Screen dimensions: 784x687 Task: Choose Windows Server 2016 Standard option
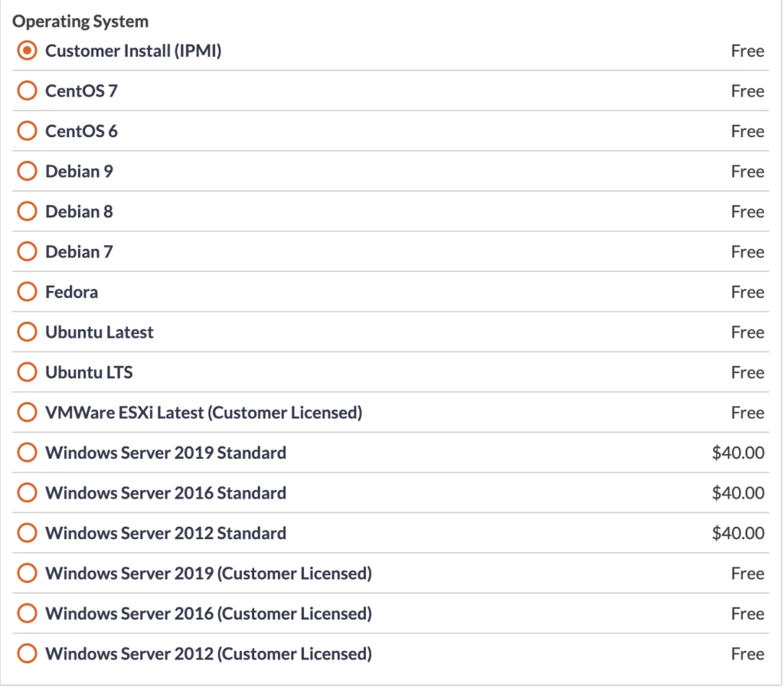click(27, 492)
